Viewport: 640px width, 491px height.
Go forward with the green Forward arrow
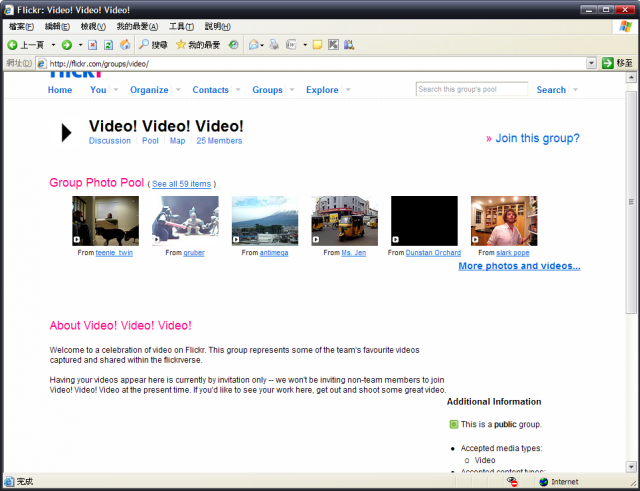click(x=67, y=45)
